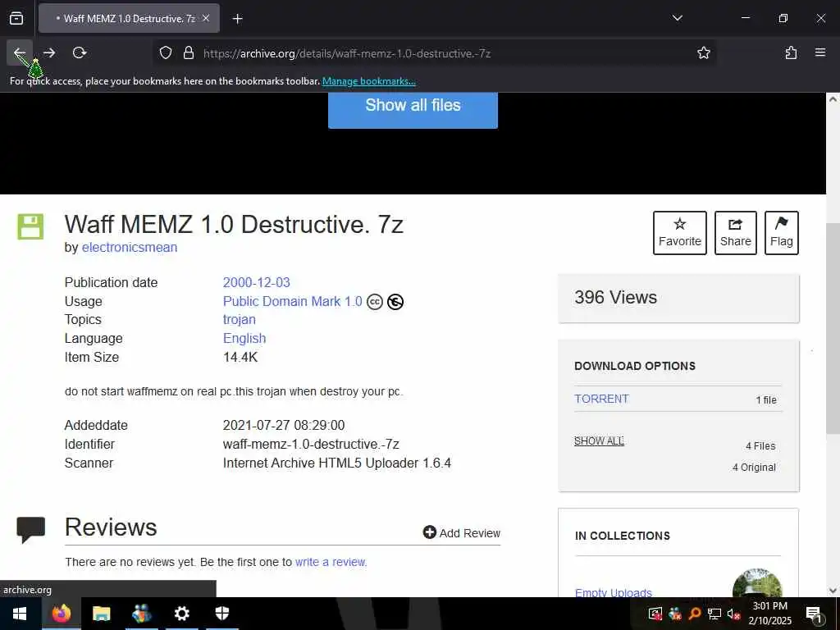This screenshot has width=840, height=630.
Task: Open Settings gear in the taskbar
Action: (x=181, y=614)
